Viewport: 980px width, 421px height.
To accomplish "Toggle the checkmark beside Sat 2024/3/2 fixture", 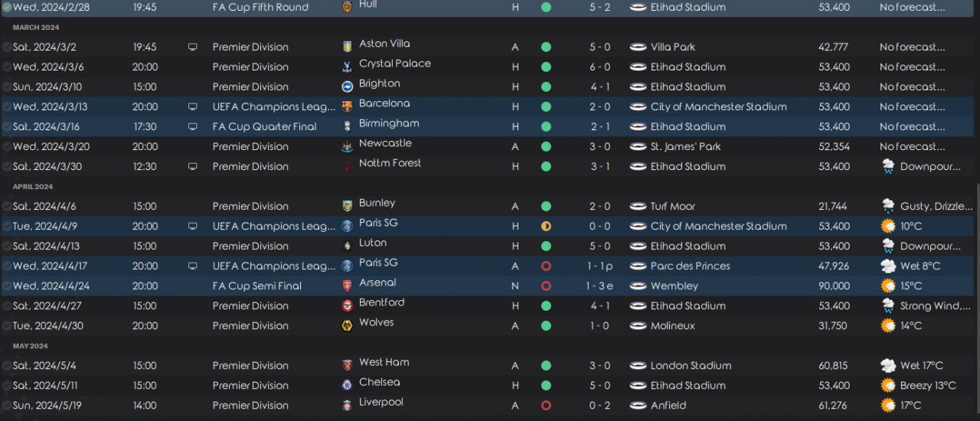I will [7, 47].
